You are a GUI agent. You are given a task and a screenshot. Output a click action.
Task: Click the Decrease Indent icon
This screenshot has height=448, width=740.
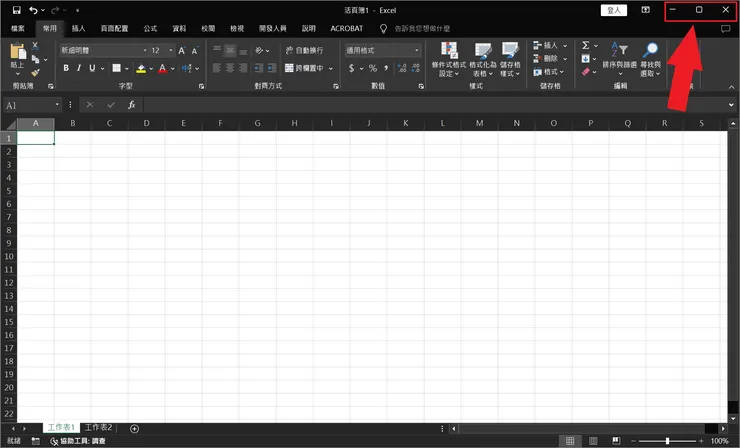coord(258,68)
